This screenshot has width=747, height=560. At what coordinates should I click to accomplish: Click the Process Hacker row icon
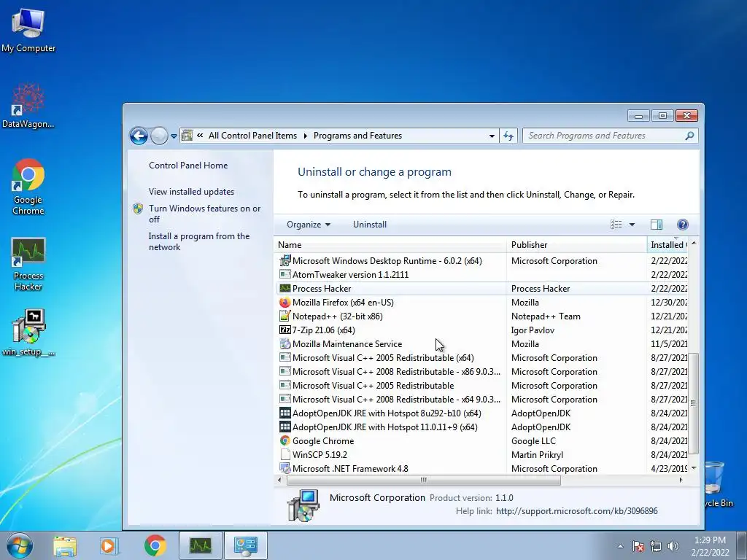[x=285, y=288]
